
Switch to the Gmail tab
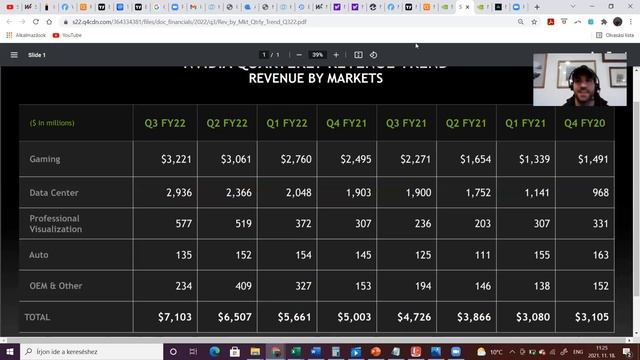coord(193,7)
